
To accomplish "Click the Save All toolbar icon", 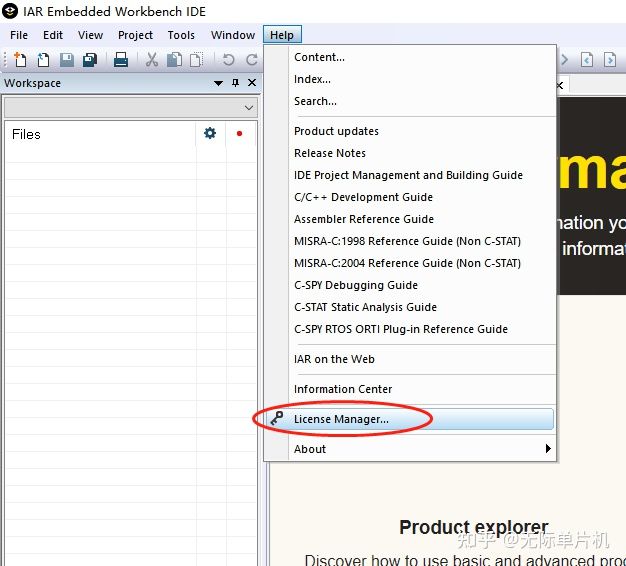I will tap(89, 60).
